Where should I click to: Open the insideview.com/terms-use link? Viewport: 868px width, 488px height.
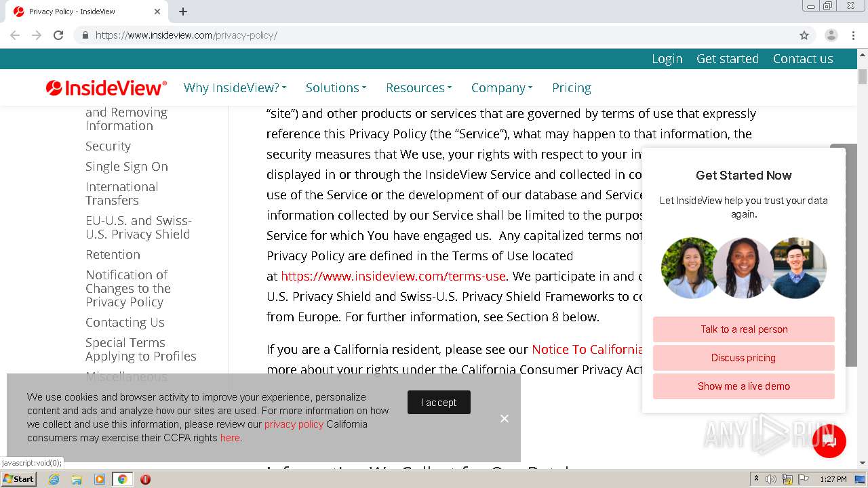[393, 276]
